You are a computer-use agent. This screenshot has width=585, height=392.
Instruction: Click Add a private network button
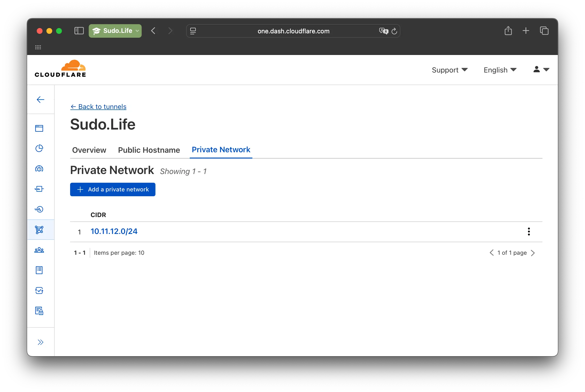click(x=112, y=189)
